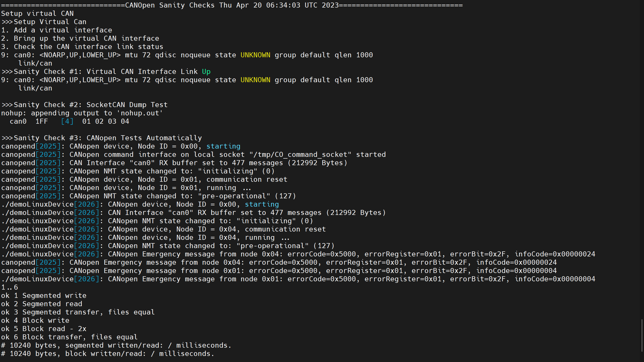Click the 'ok 6 Block transfer, files equal' line
Viewport: 644px width, 362px height.
point(69,337)
